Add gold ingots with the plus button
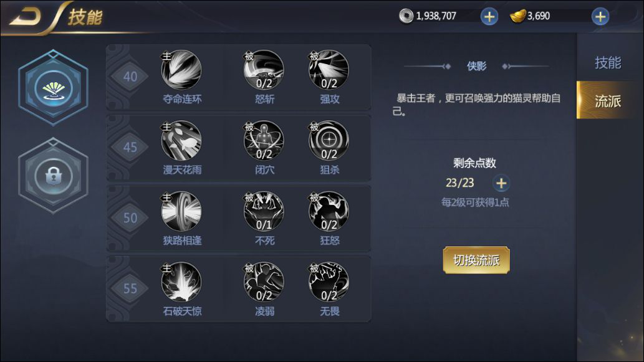644x362 pixels. [x=600, y=17]
